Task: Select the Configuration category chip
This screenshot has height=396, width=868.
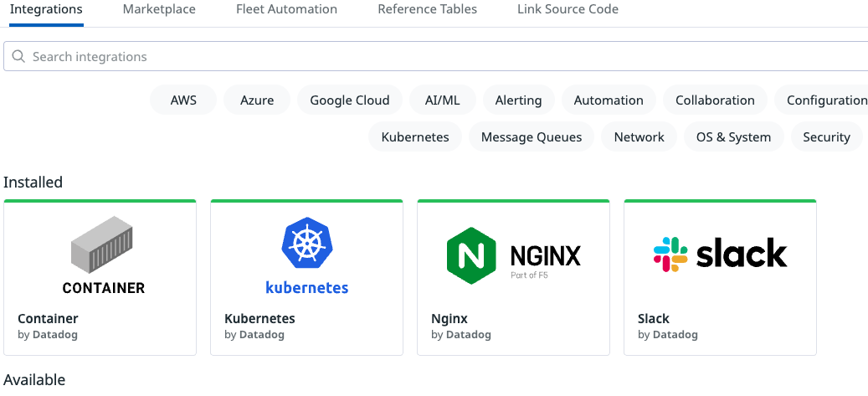Action: pos(821,100)
